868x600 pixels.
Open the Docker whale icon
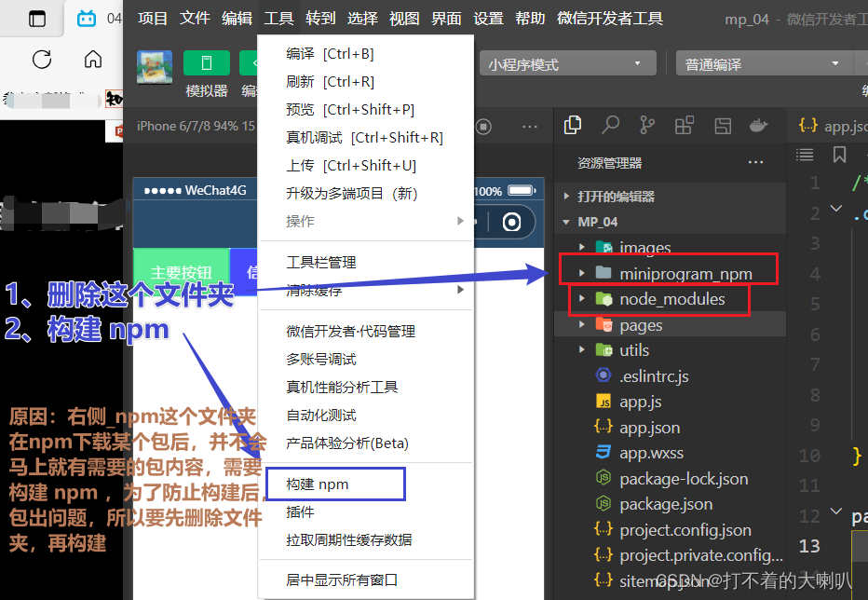758,126
